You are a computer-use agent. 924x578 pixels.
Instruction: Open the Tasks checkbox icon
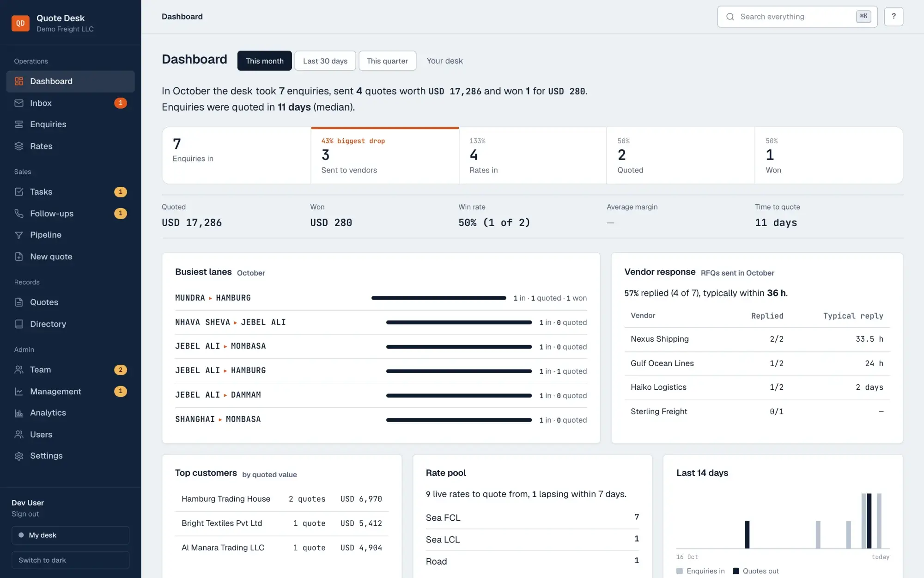pos(19,192)
